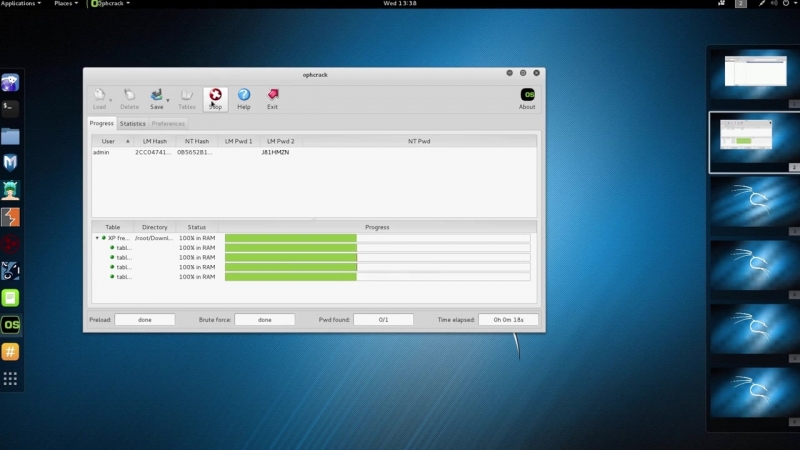Click the 0B5652B1 NT hash cell
The height and width of the screenshot is (450, 800).
195,152
